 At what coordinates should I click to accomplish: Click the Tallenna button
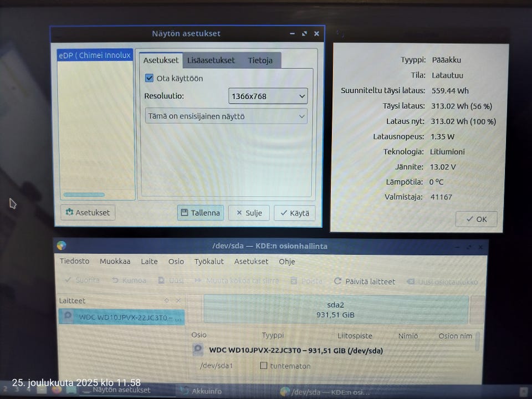(x=201, y=213)
